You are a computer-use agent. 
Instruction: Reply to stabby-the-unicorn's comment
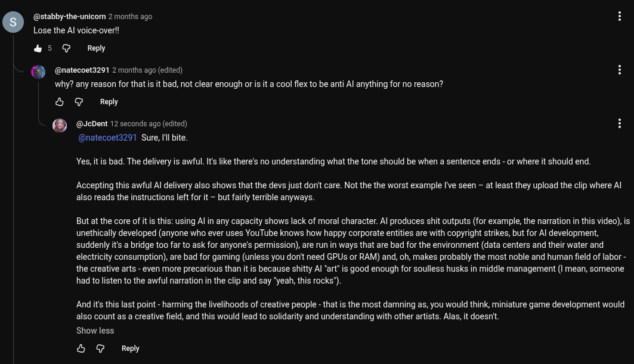click(x=96, y=48)
